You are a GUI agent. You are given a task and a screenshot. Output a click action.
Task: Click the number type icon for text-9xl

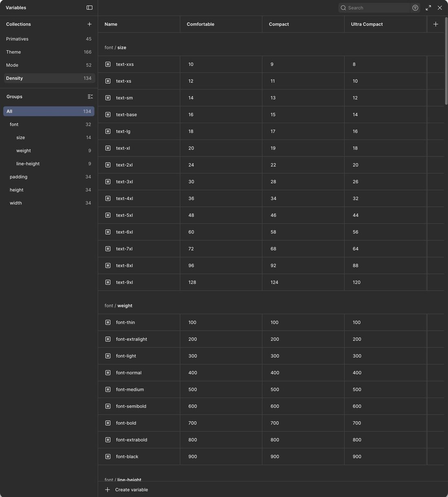[x=108, y=282]
